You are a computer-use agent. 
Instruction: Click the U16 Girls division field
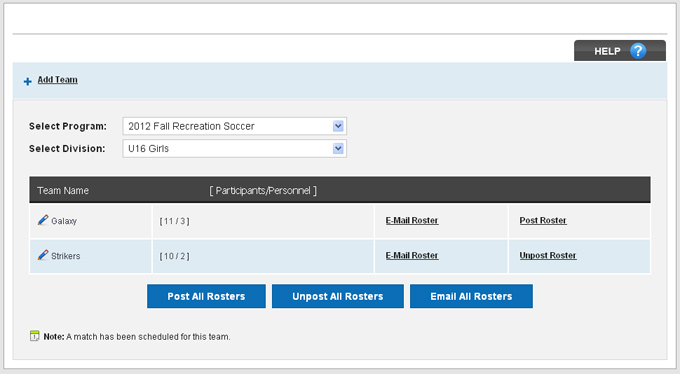234,148
